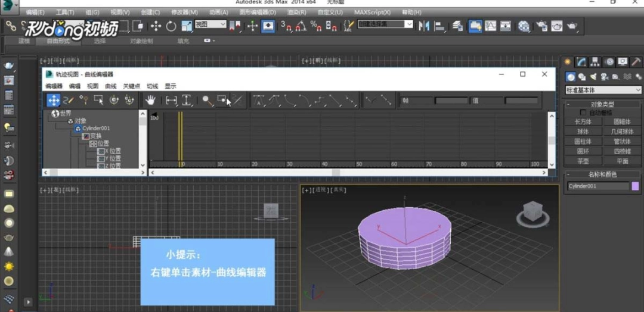Activate Select and Uniform Scale tool

tap(187, 26)
